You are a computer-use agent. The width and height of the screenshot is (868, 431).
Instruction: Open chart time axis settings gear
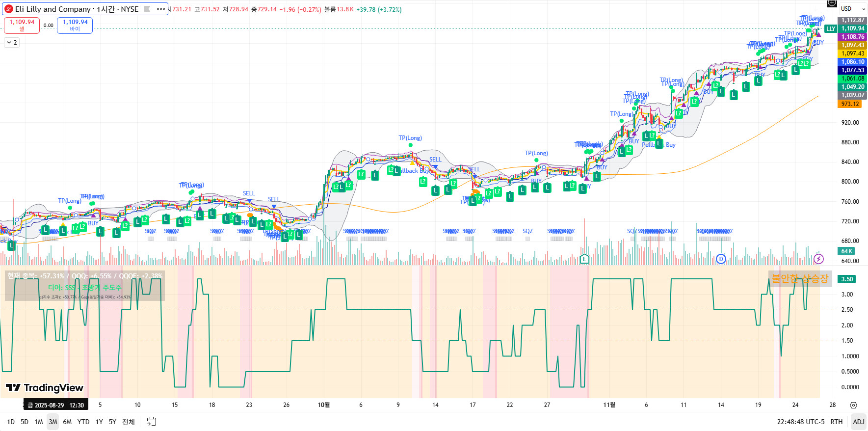point(854,405)
